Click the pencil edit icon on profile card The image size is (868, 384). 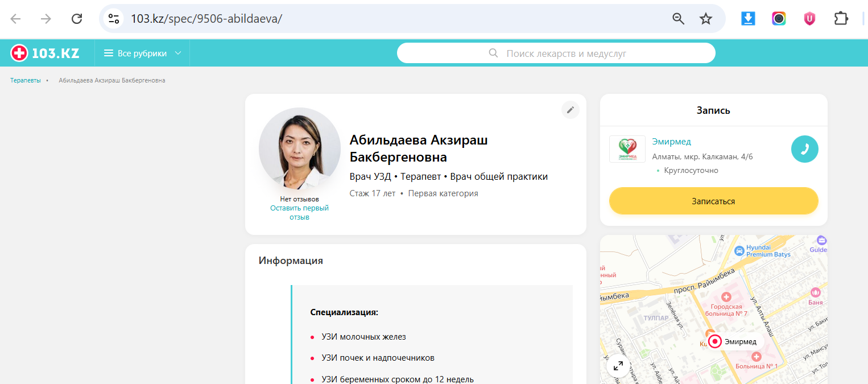click(x=571, y=110)
